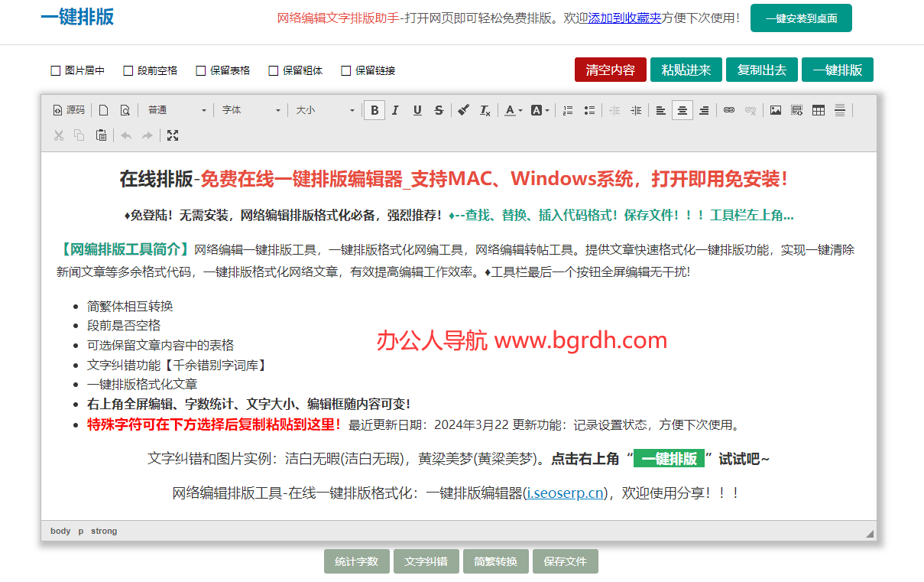This screenshot has width=924, height=582.
Task: Tick the 保留表格 checkbox
Action: [201, 70]
